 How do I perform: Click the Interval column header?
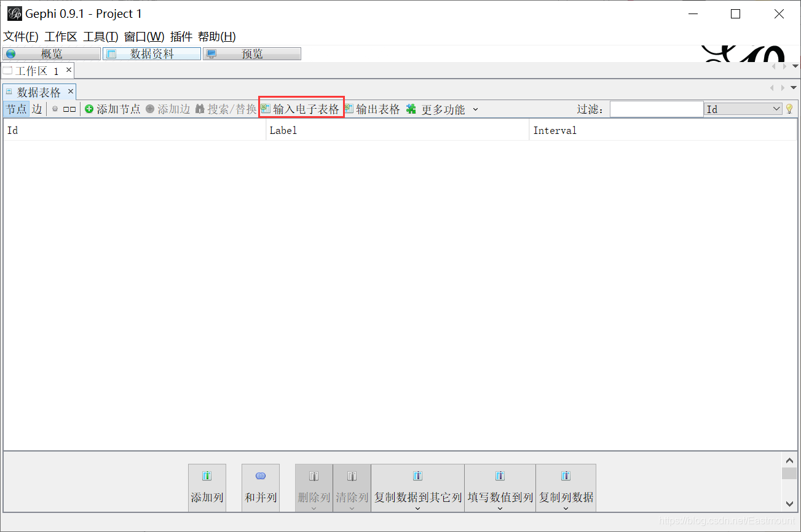click(663, 130)
